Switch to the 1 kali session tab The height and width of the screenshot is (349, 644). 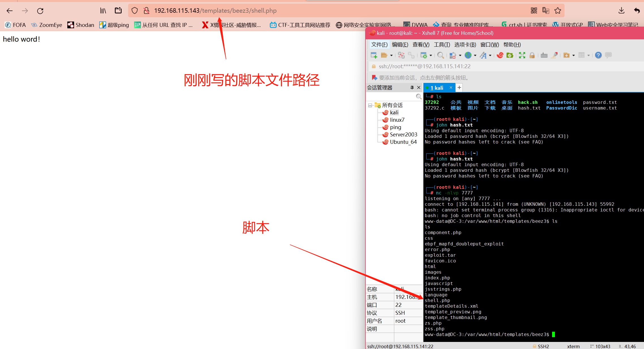[x=437, y=88]
